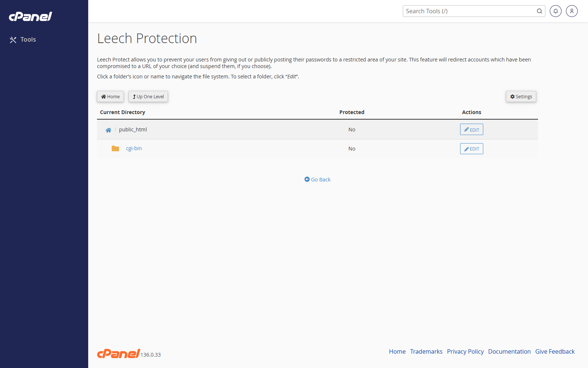Open the user account icon
The image size is (588, 368).
[x=572, y=11]
